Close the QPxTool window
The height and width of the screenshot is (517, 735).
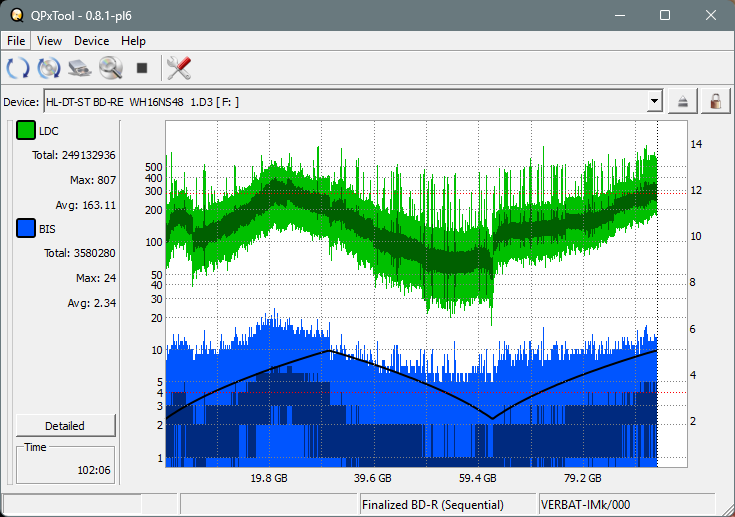(x=711, y=15)
